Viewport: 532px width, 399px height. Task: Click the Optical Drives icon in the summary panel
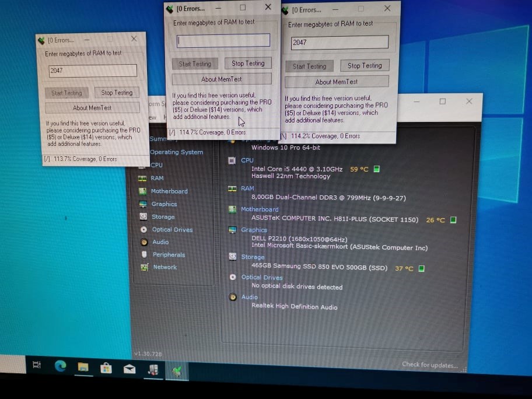click(232, 277)
